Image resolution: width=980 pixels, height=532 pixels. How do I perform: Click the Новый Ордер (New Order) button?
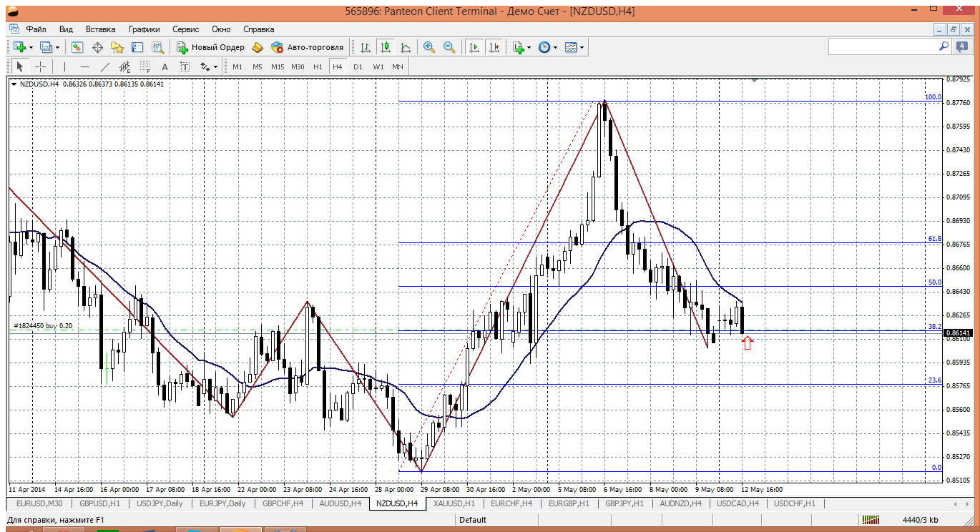(211, 47)
